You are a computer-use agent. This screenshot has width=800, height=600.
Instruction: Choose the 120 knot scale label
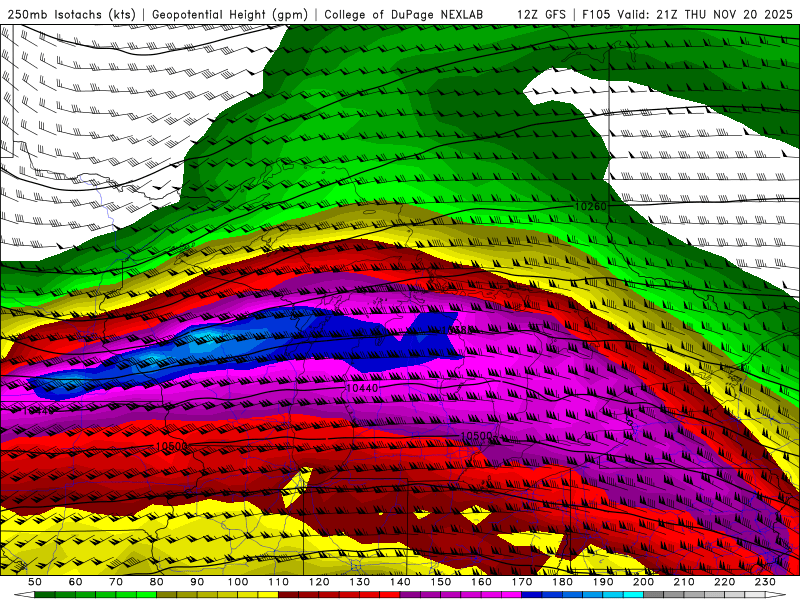click(319, 582)
